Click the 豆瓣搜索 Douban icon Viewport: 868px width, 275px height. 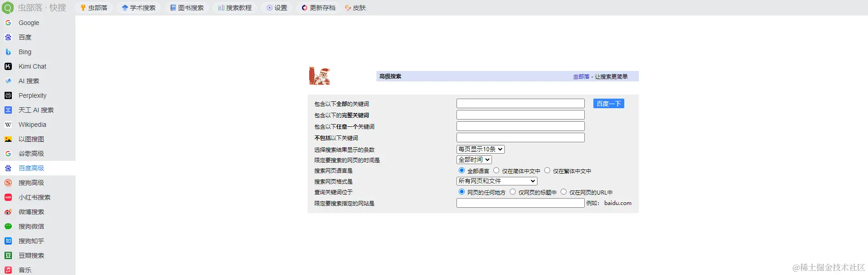(8, 255)
